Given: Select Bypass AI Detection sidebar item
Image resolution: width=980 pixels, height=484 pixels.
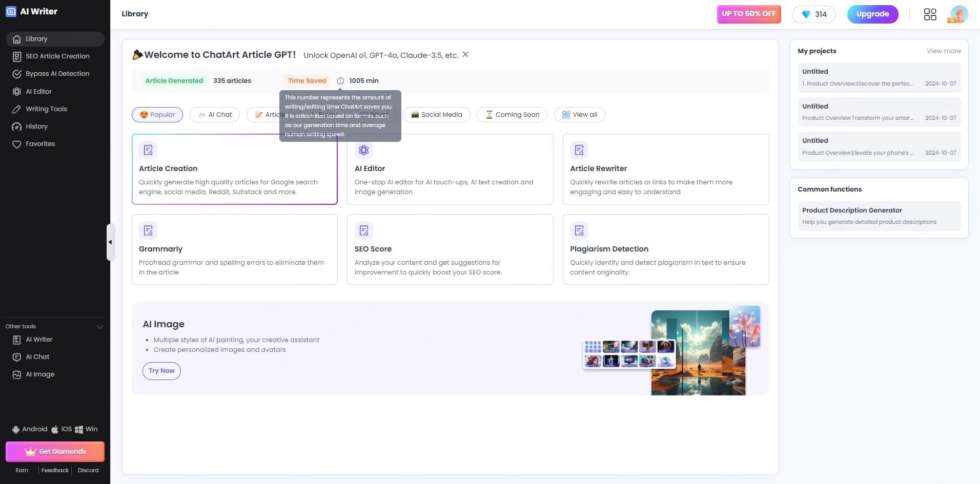Looking at the screenshot, I should tap(55, 74).
